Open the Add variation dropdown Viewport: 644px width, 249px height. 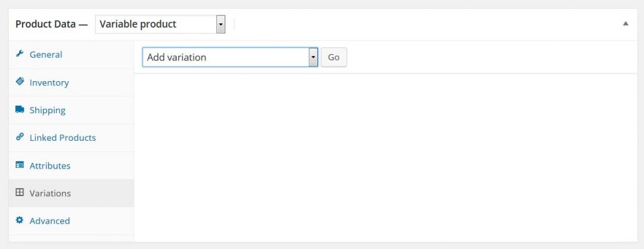[230, 57]
